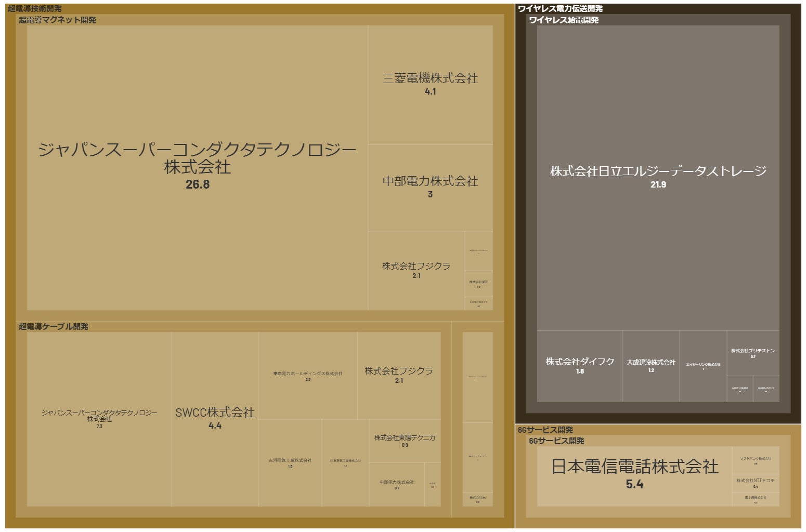The image size is (806, 532).
Task: Click 株式会社フジクラ tile in マグネット group
Action: (416, 271)
